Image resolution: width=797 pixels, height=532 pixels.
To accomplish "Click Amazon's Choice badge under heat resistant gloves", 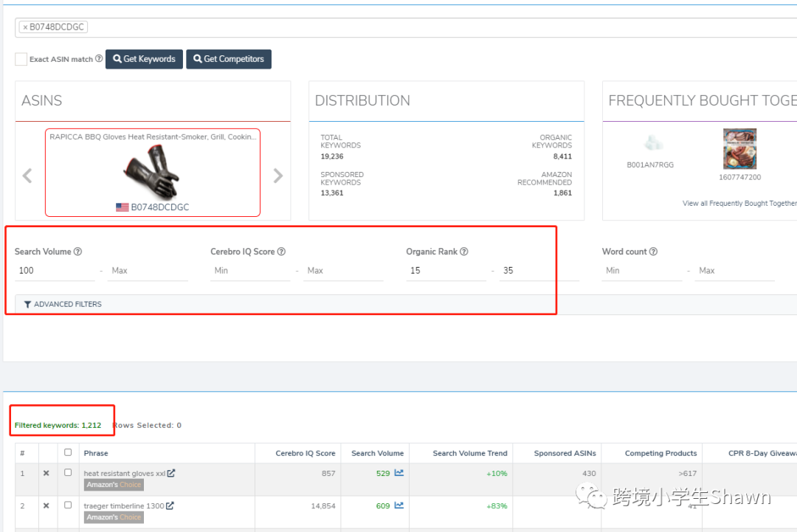I will [x=114, y=485].
